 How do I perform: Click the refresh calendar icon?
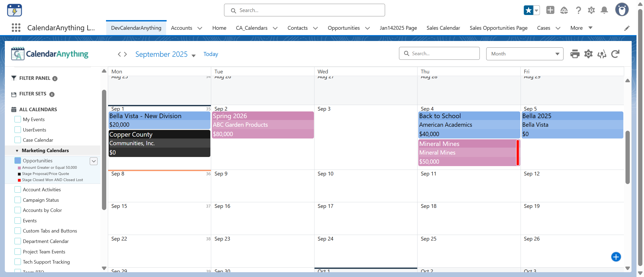[x=615, y=54]
